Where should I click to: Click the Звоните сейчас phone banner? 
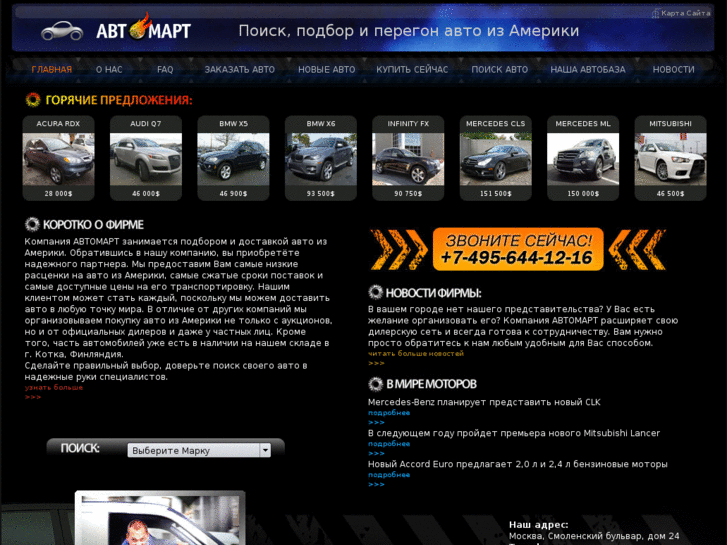518,249
